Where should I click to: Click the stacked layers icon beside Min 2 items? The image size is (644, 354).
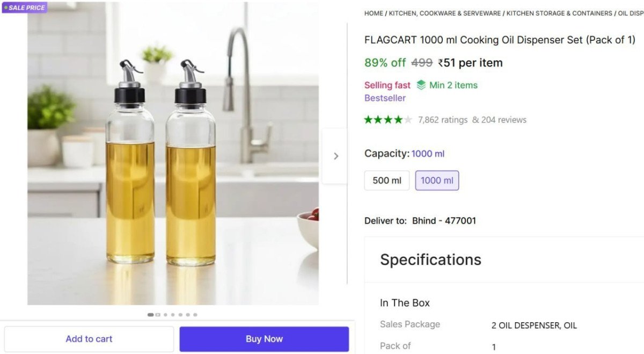[421, 85]
